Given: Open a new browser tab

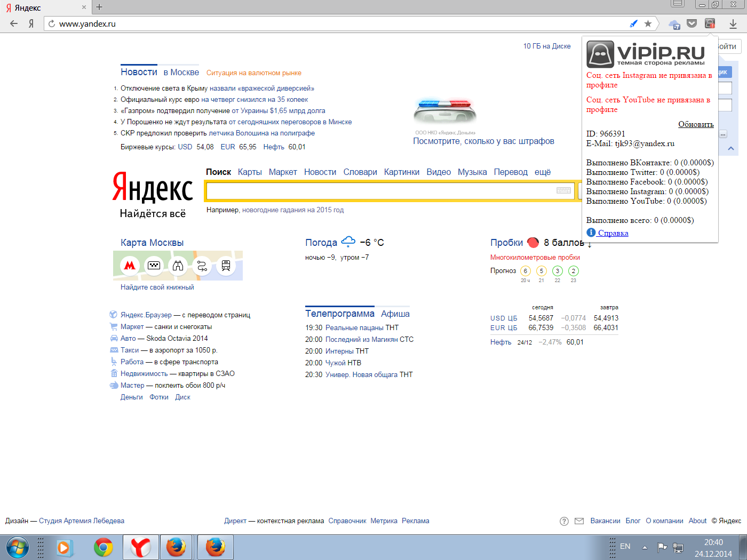Looking at the screenshot, I should click(x=99, y=7).
